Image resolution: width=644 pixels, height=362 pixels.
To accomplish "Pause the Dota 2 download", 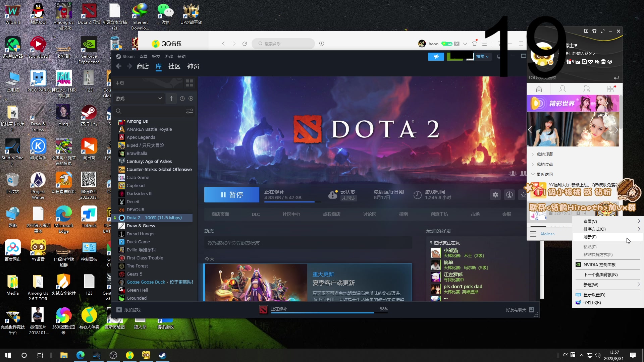I will pyautogui.click(x=231, y=195).
